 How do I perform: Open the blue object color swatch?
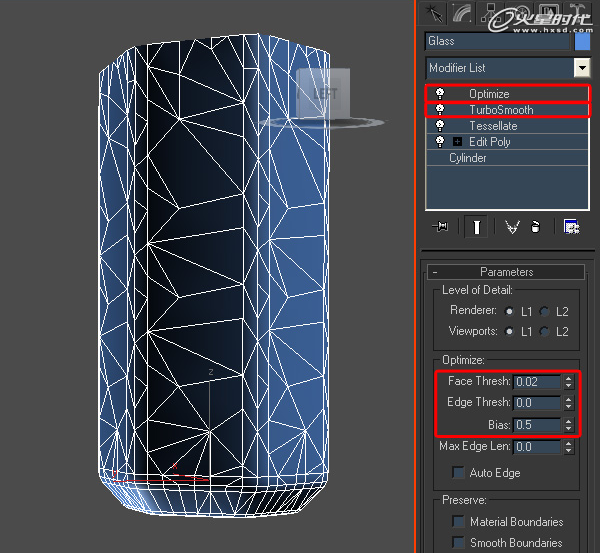click(x=582, y=41)
